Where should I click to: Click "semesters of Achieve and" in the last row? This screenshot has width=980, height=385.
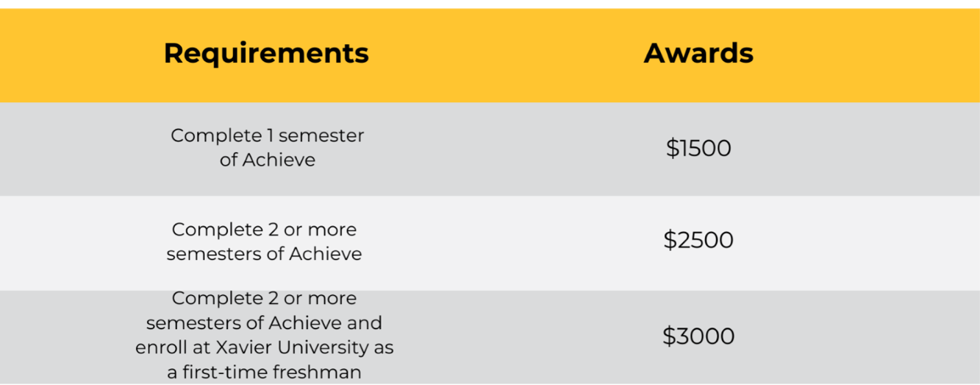click(264, 322)
